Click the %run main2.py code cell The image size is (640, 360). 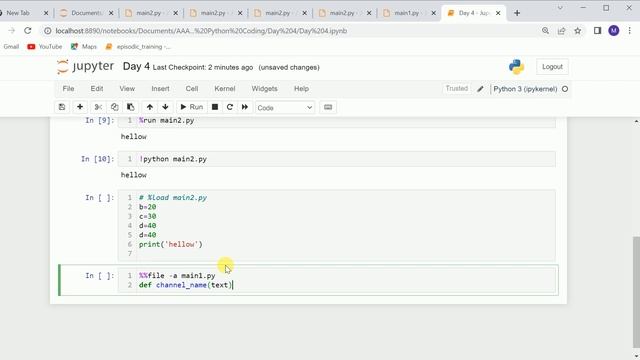pos(337,121)
